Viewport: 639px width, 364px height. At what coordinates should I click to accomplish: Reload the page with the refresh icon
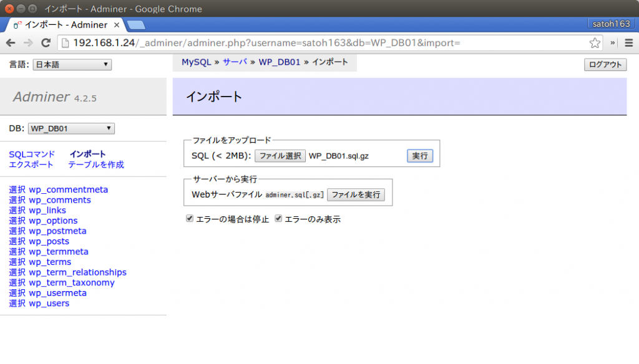pyautogui.click(x=46, y=43)
